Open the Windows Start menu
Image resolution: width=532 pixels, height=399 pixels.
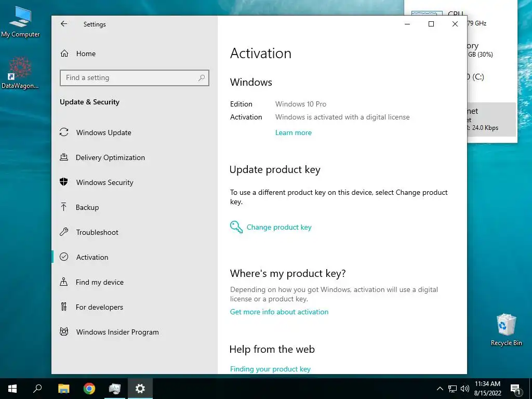coord(12,389)
